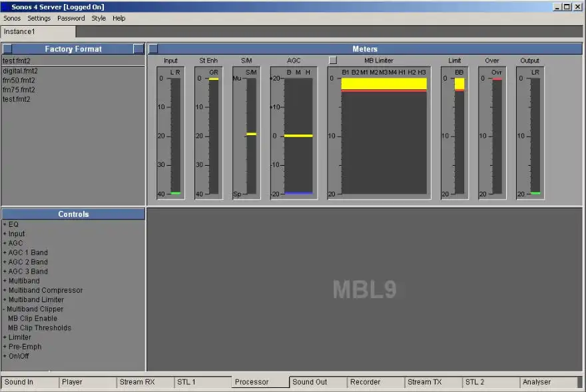Screen dimensions: 586x392
Task: Switch to the Stream TX tab
Action: 433,382
